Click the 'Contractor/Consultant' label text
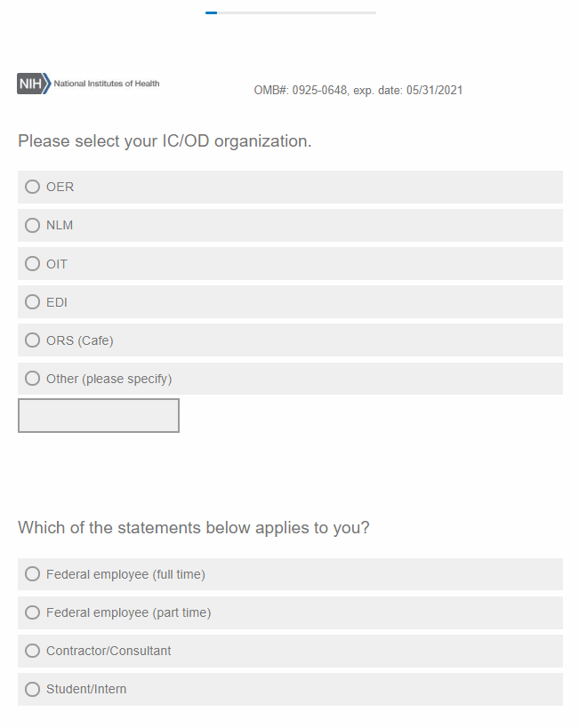579x728 pixels. [x=109, y=651]
